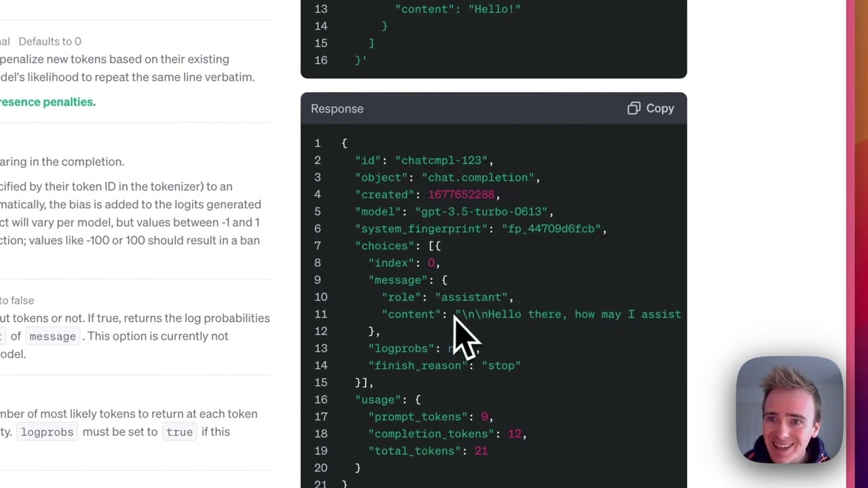The image size is (868, 488).
Task: Click line number 20 in Response gutter
Action: 321,468
